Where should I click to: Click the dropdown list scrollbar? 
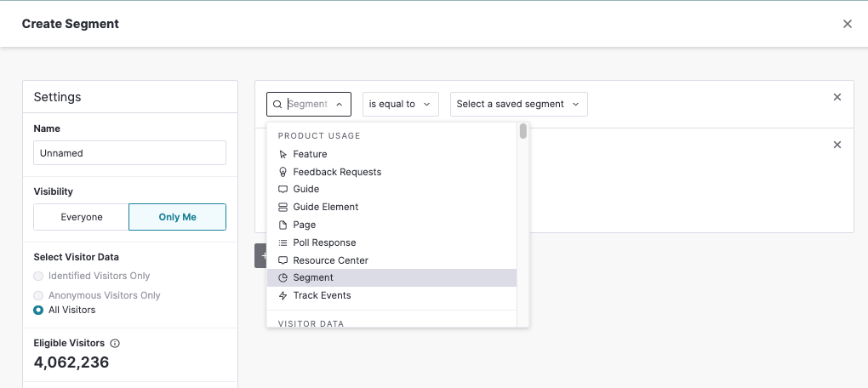523,131
